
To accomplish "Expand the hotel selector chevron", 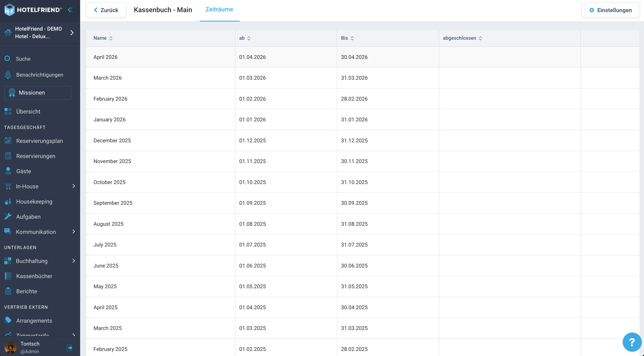I will coord(72,33).
